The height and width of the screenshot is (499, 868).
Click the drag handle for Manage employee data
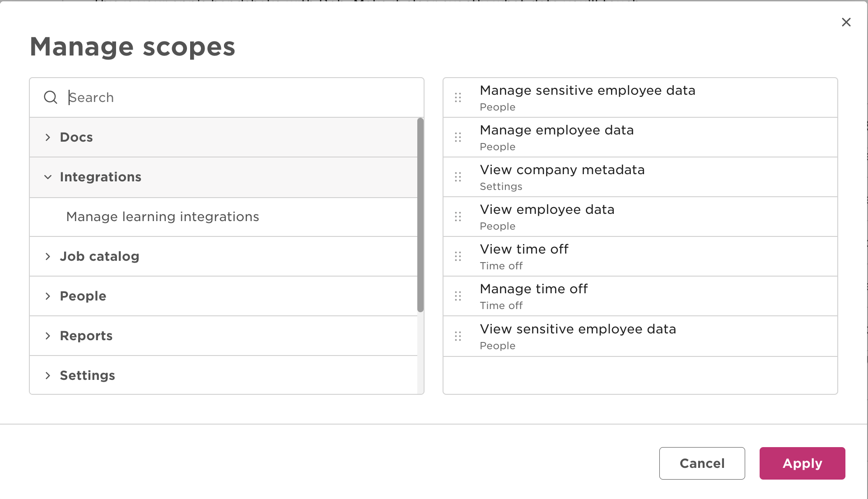458,137
